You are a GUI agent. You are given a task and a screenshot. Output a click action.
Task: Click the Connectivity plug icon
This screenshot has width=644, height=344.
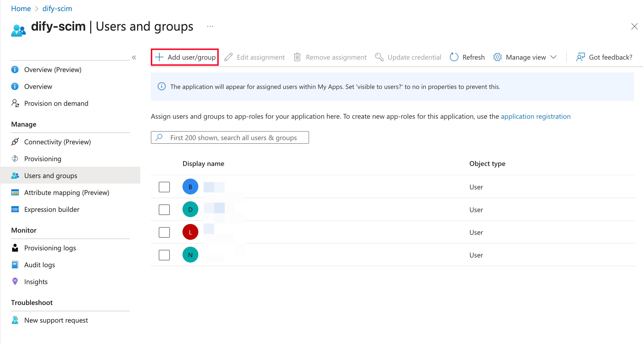15,142
